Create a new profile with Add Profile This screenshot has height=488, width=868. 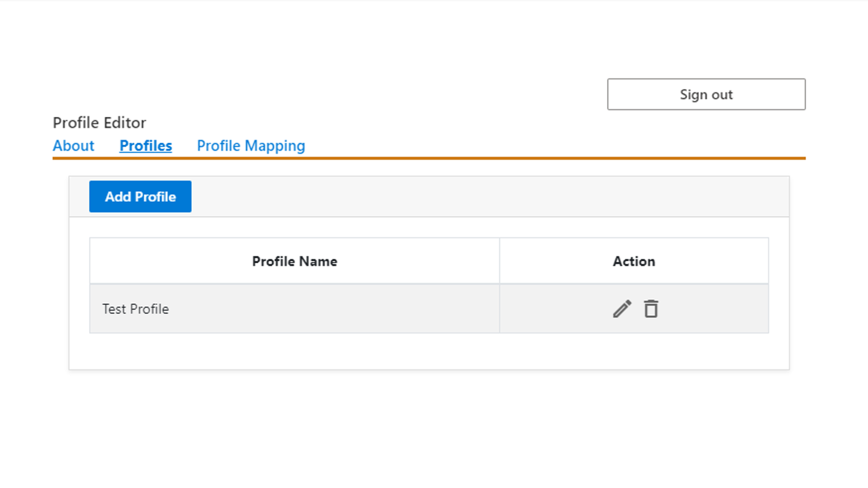[140, 197]
